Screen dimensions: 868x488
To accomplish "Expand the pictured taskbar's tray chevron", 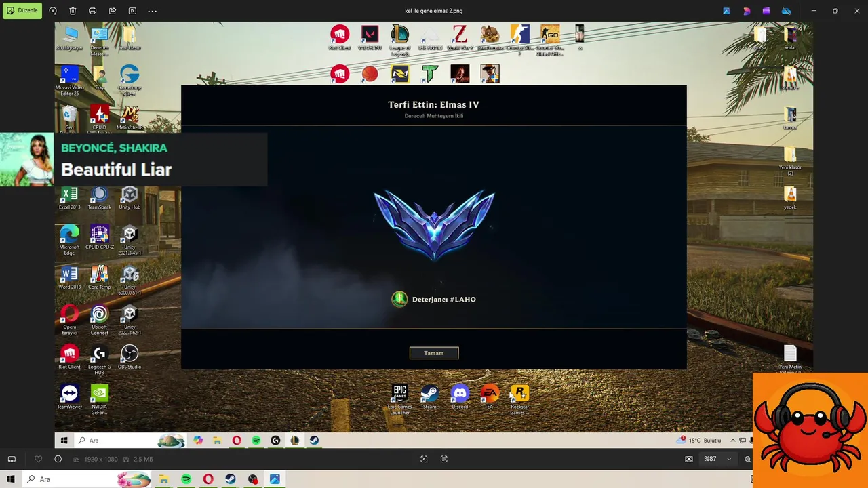I will coord(732,440).
